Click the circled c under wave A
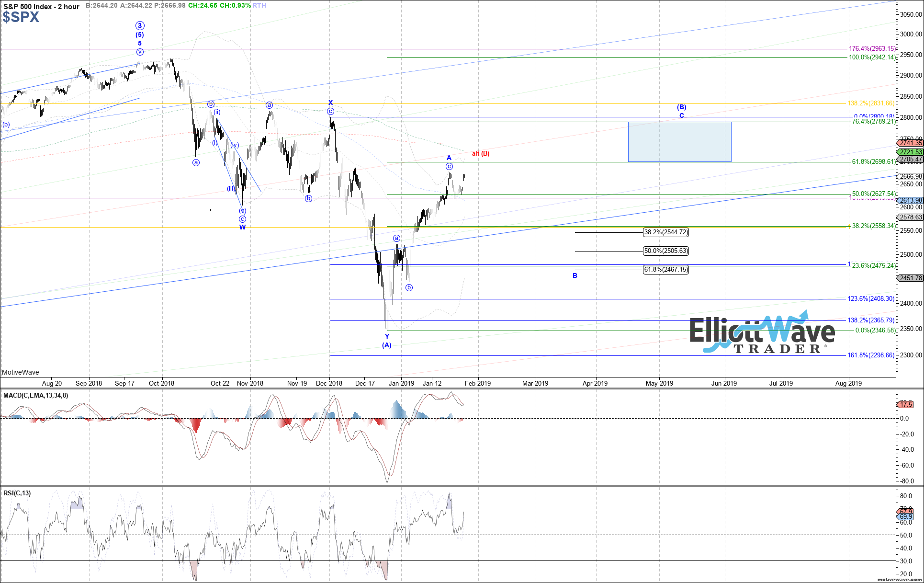Viewport: 924px width, 583px height. coord(449,166)
